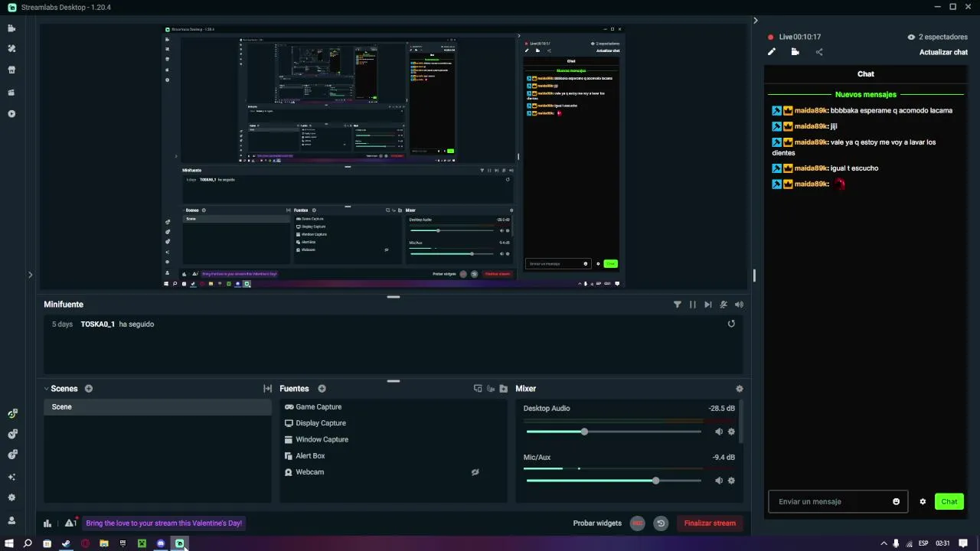Adjust the Mic/Aux volume slider
The height and width of the screenshot is (551, 980).
tap(614, 481)
